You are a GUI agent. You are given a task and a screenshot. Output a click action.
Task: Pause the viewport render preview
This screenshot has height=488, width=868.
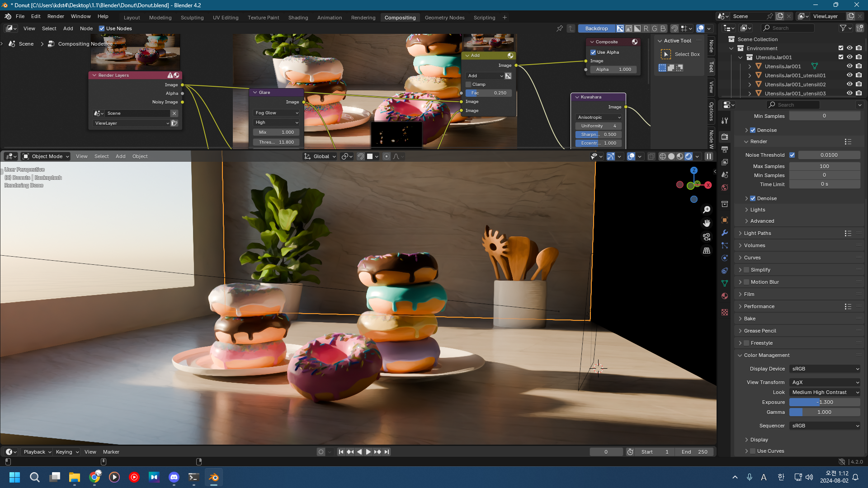click(709, 156)
